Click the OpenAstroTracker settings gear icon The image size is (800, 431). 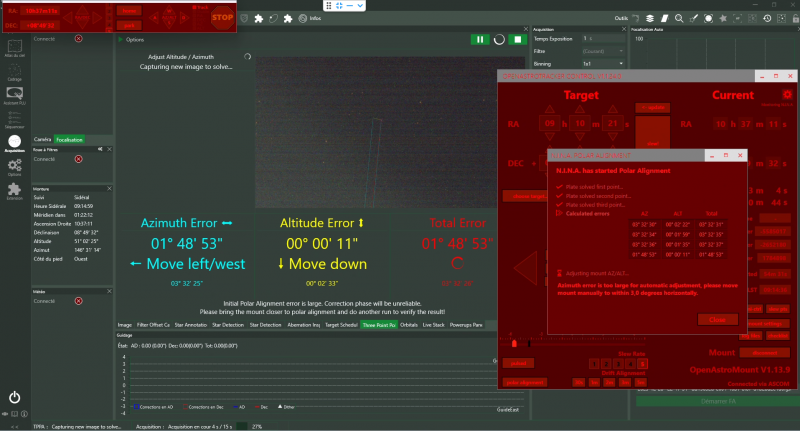click(x=787, y=95)
